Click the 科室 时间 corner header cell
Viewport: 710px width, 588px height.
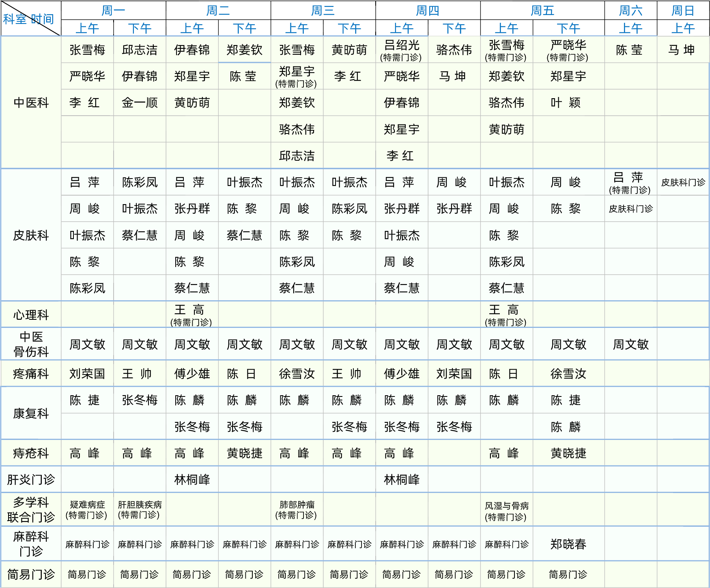pyautogui.click(x=30, y=19)
